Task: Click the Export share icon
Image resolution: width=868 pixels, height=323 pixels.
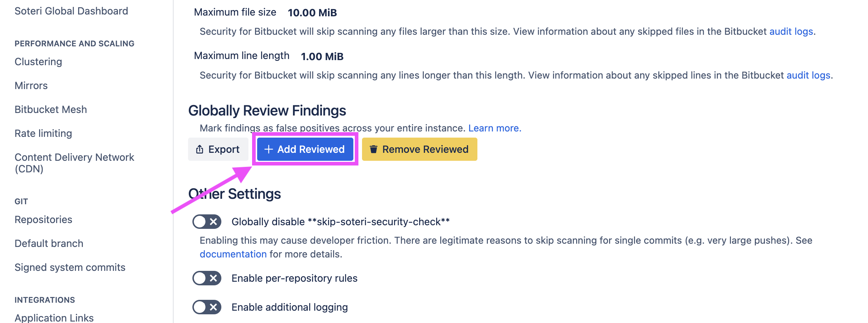Action: [200, 149]
